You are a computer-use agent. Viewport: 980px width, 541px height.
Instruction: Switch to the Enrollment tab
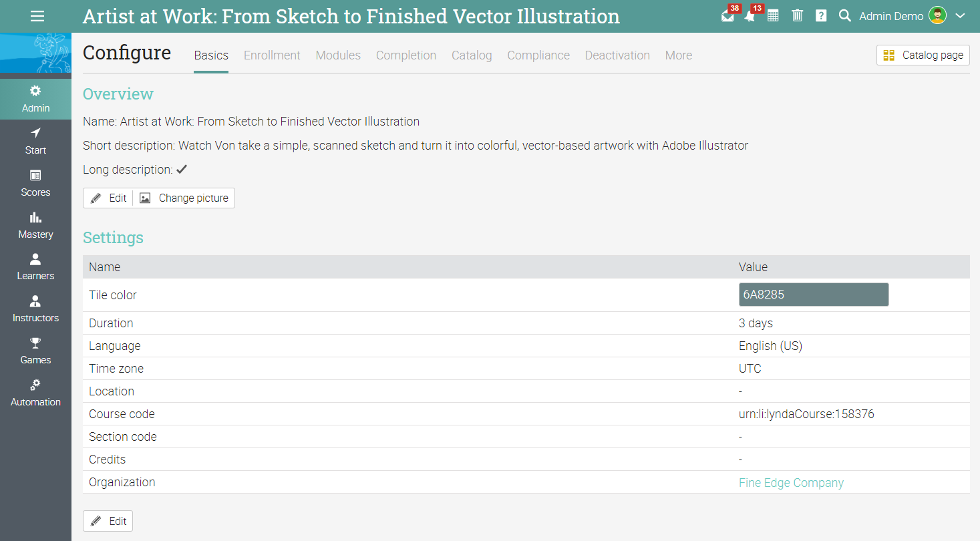pos(272,55)
